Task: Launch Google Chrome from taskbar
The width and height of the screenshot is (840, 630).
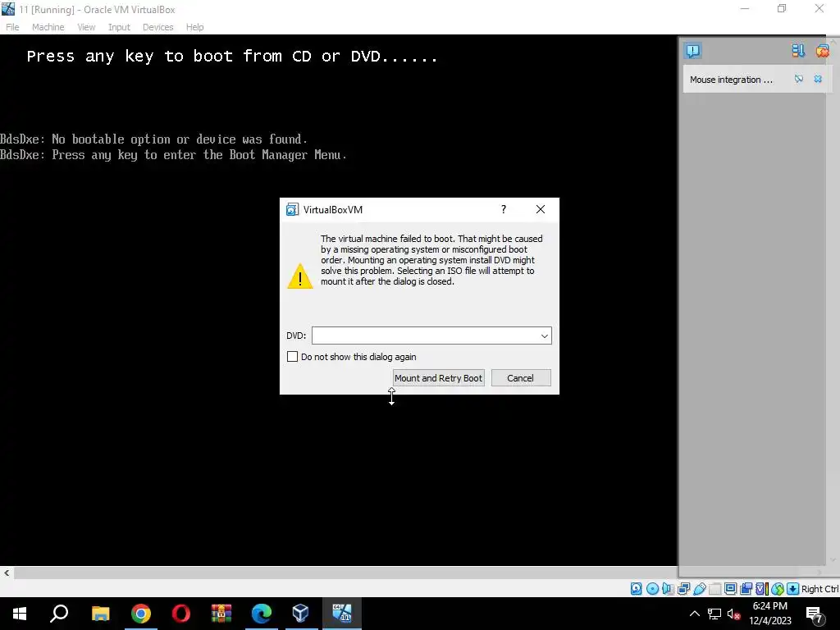Action: coord(141,614)
